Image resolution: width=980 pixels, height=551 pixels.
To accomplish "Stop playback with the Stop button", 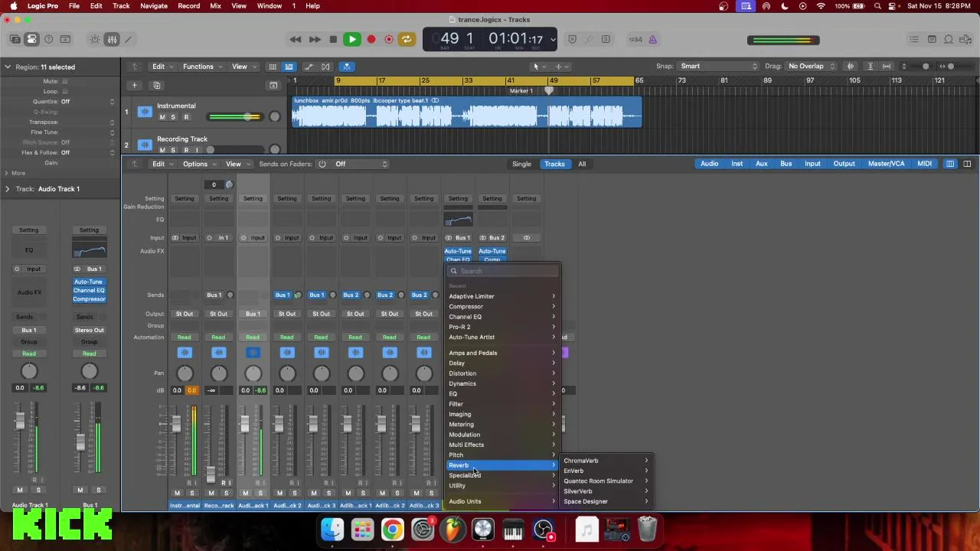I will pos(333,39).
